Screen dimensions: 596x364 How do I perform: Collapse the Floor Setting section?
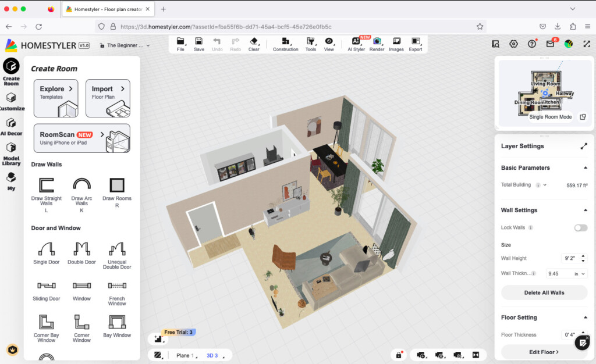pos(586,317)
